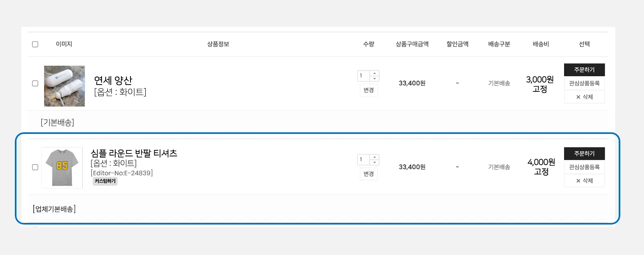Click the 커스텀하기 badge button
The width and height of the screenshot is (644, 255).
(105, 181)
